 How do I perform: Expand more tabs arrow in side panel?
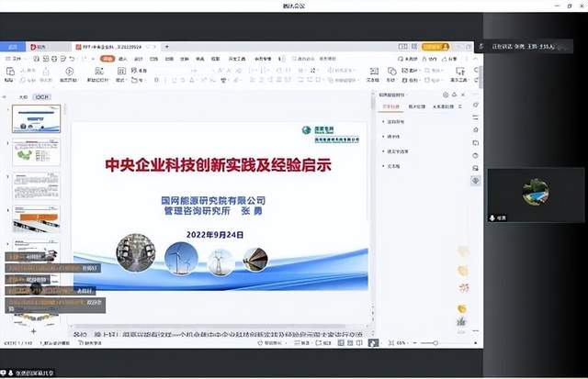(x=460, y=106)
